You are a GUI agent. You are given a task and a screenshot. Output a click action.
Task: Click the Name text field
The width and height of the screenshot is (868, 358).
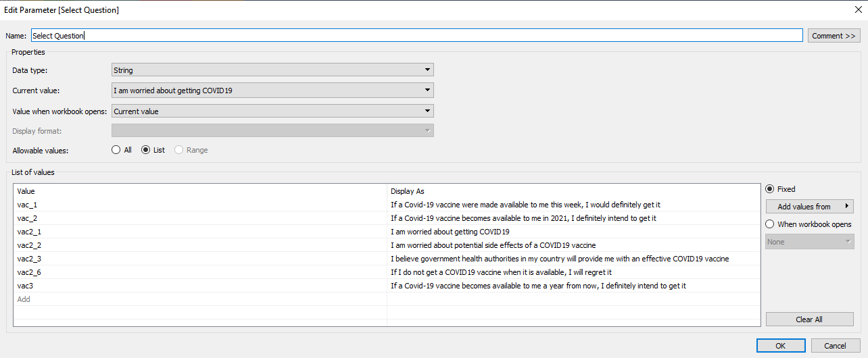tap(416, 36)
